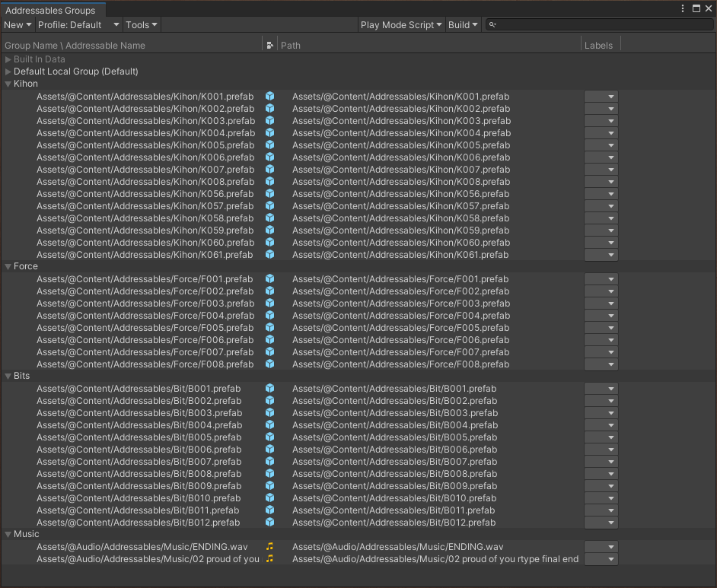Click the music note icon for 02 proud of you
The width and height of the screenshot is (717, 588).
point(269,559)
